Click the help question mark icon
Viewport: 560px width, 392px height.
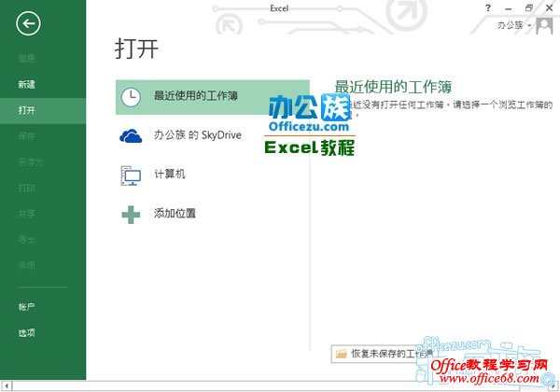488,7
